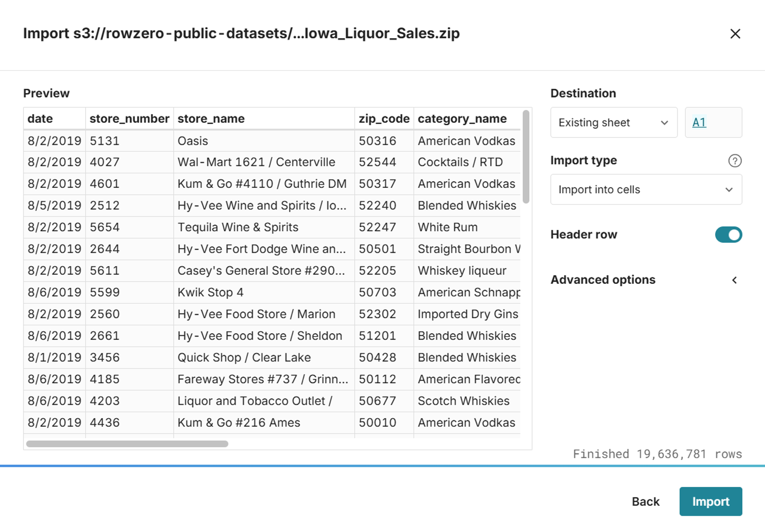
Task: Go Back to the previous step
Action: click(x=645, y=501)
